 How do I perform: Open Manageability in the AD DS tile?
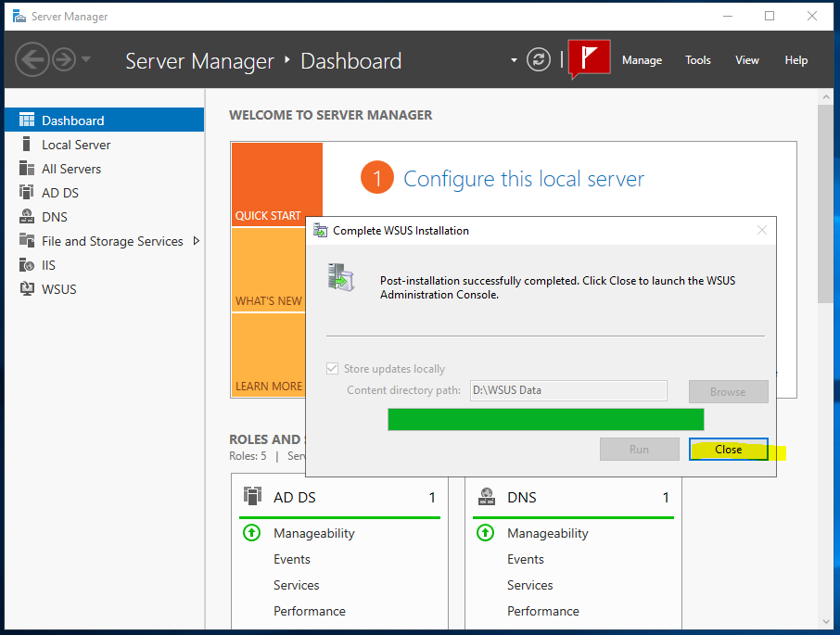314,533
